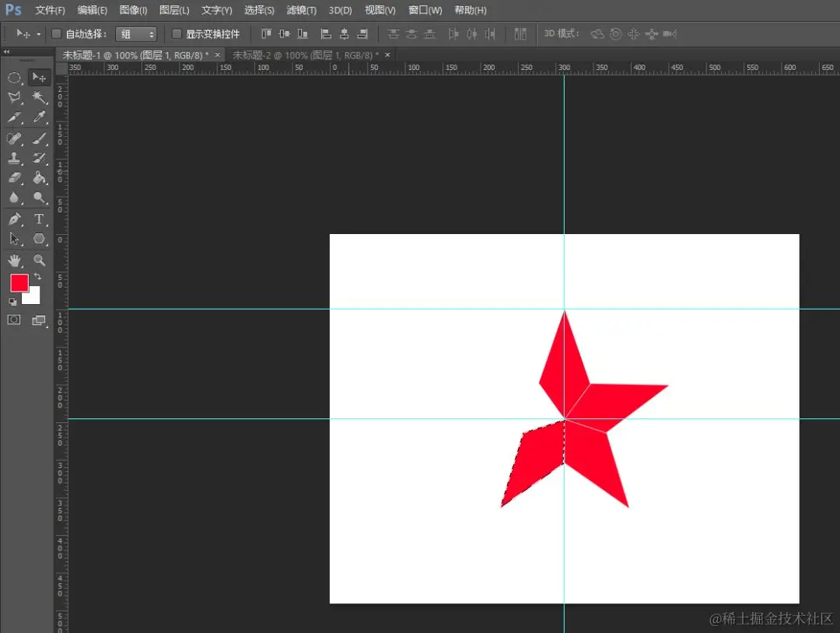Click the red foreground color swatch

(x=19, y=283)
